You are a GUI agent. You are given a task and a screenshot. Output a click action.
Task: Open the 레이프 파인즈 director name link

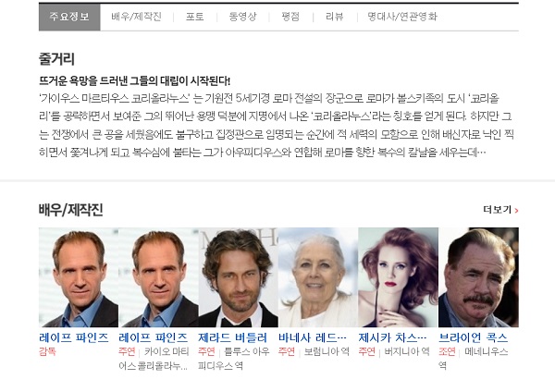pyautogui.click(x=74, y=337)
